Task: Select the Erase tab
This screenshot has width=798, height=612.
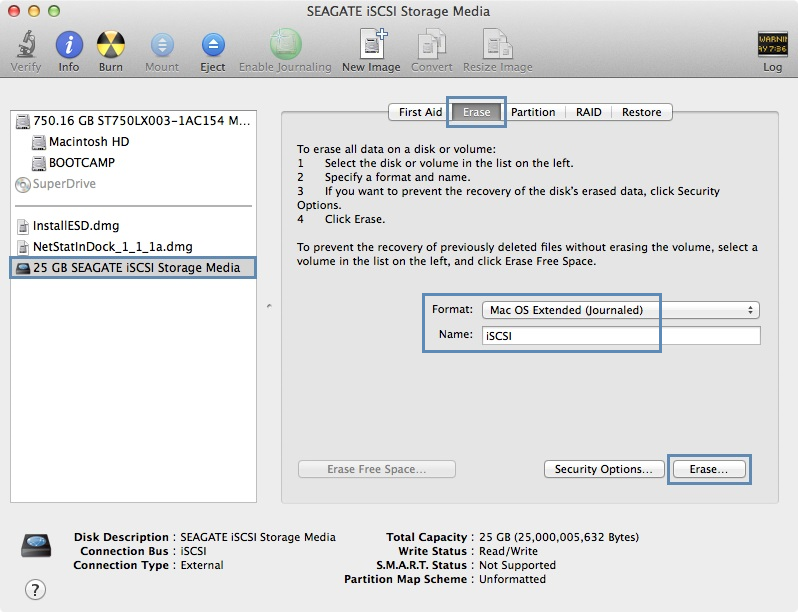Action: (476, 112)
